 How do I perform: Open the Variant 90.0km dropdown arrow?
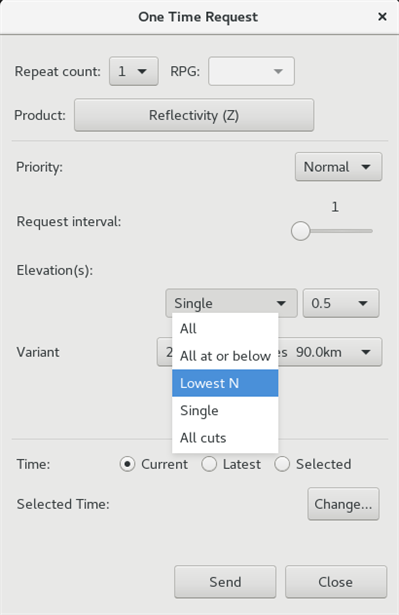pos(366,352)
